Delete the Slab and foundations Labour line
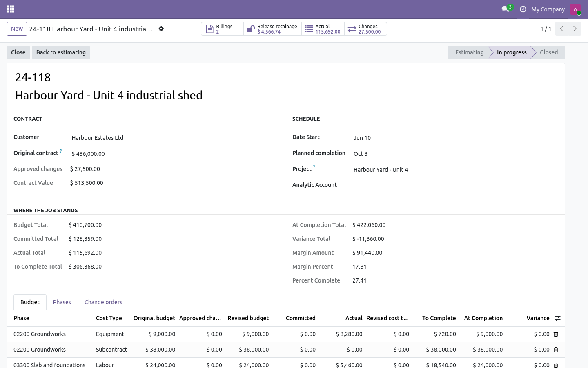The width and height of the screenshot is (588, 368). point(556,365)
